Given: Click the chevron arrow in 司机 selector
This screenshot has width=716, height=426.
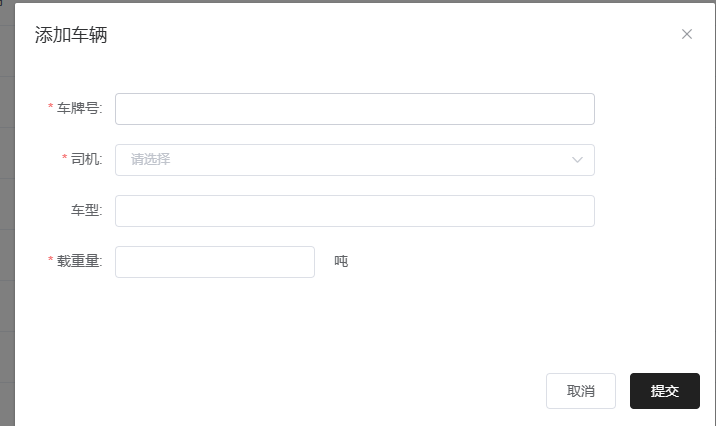Looking at the screenshot, I should coord(578,160).
